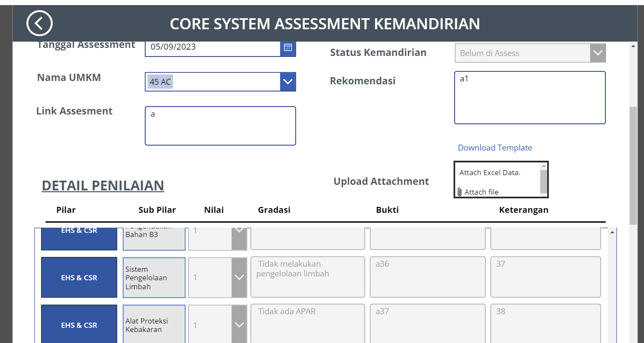Image resolution: width=644 pixels, height=343 pixels.
Task: Expand the Nama UMKM dropdown
Action: pos(288,82)
